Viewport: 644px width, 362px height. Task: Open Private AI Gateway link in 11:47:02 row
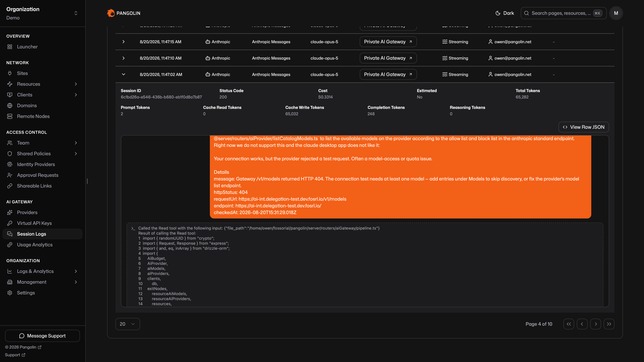click(388, 74)
